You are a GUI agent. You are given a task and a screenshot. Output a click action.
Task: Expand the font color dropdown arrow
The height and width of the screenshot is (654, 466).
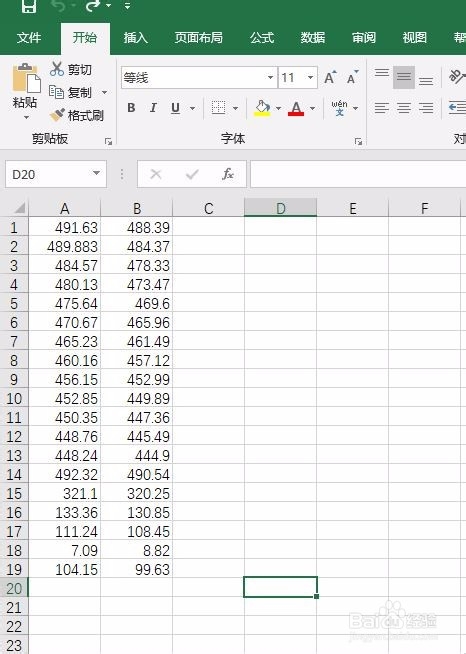click(312, 108)
